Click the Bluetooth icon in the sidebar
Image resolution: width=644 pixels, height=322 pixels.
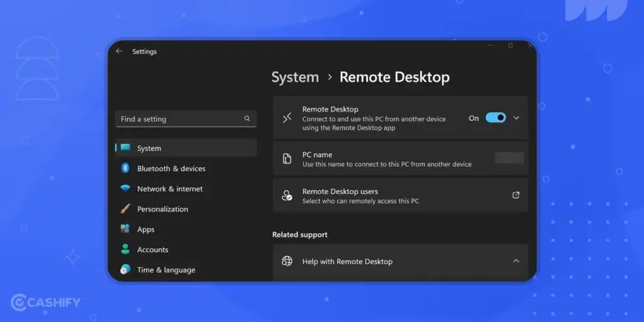click(x=125, y=168)
